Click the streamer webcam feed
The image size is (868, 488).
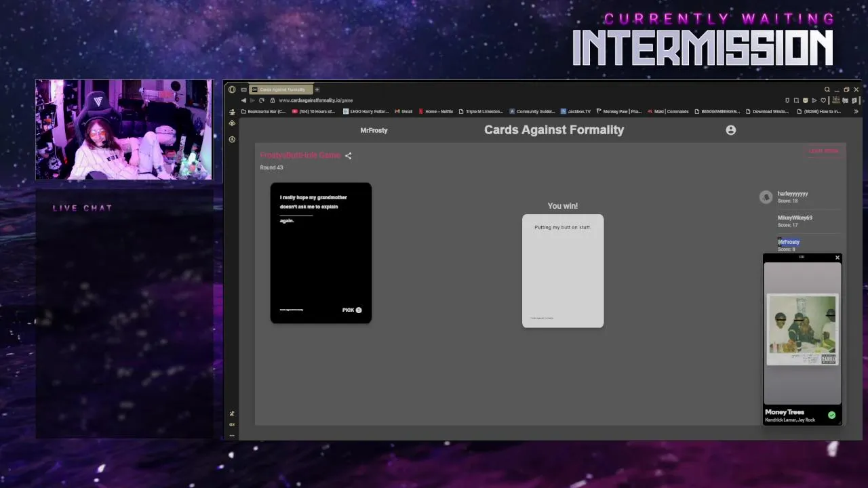pyautogui.click(x=123, y=130)
